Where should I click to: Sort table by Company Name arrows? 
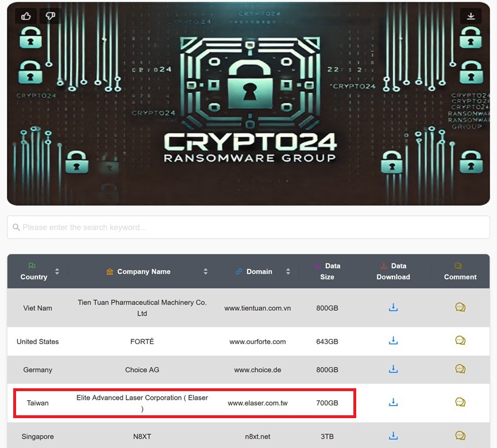[x=205, y=271]
